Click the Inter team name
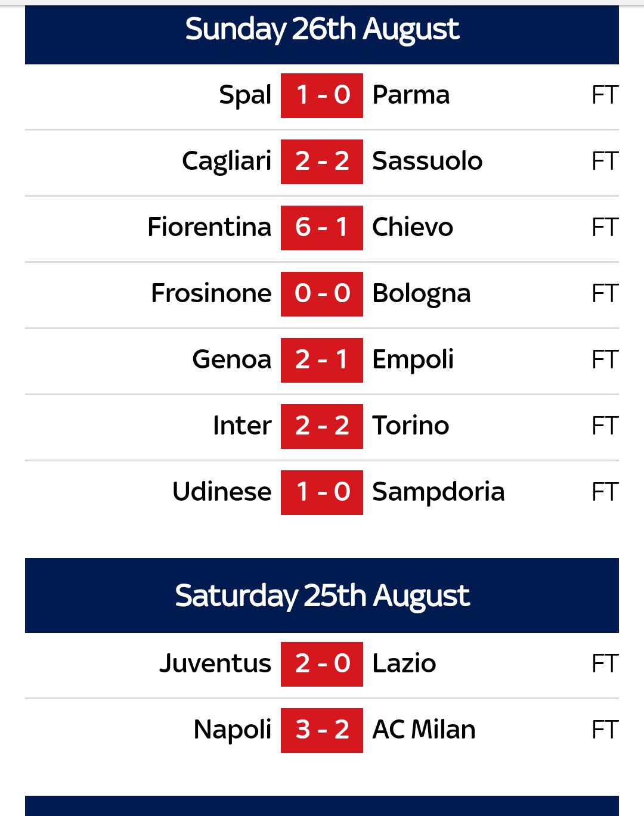 242,426
